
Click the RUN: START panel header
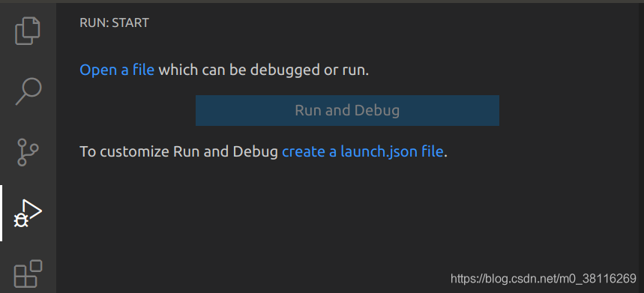[114, 22]
